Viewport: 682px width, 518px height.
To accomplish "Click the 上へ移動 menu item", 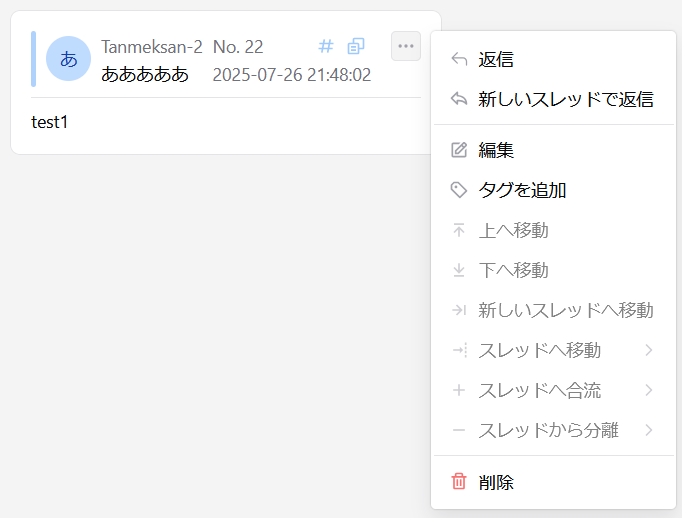I will (513, 230).
